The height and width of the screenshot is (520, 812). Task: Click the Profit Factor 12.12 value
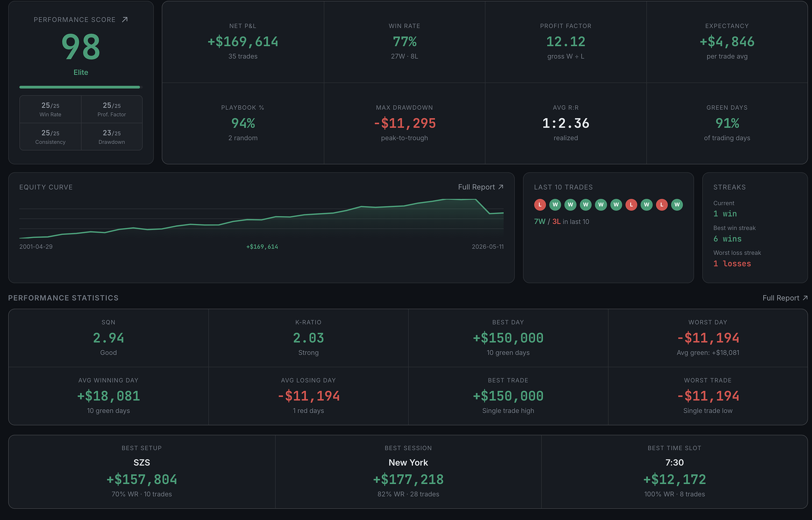[566, 41]
